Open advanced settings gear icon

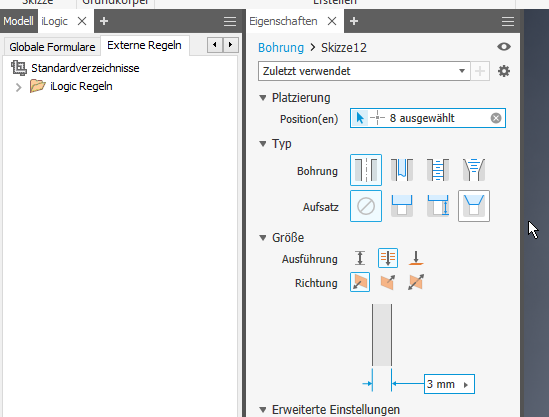504,71
